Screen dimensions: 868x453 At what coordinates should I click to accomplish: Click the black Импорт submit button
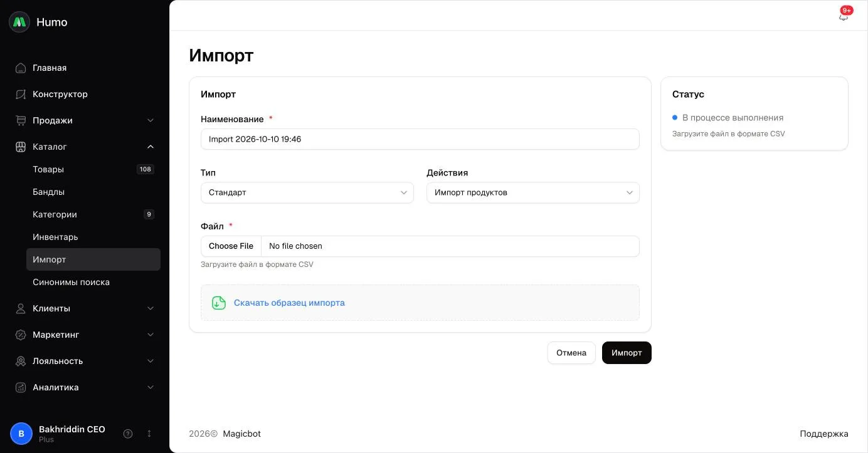pos(627,353)
